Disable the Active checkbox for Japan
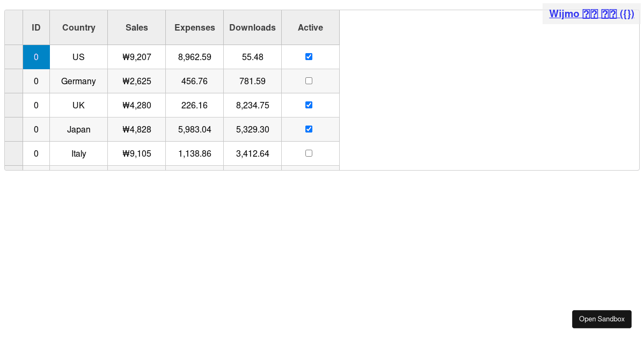Viewport: 644px width, 338px height. click(309, 129)
